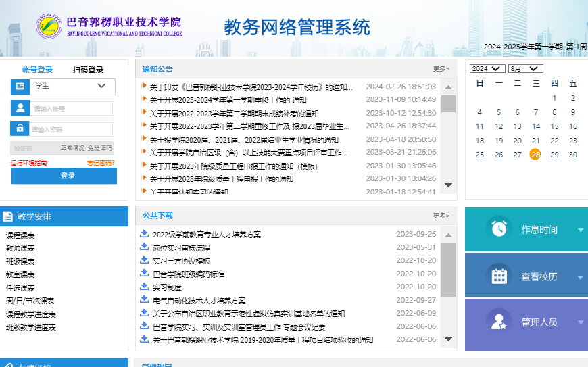The image size is (588, 367).
Task: Open 课程教学进度表 menu entry
Action: click(30, 314)
